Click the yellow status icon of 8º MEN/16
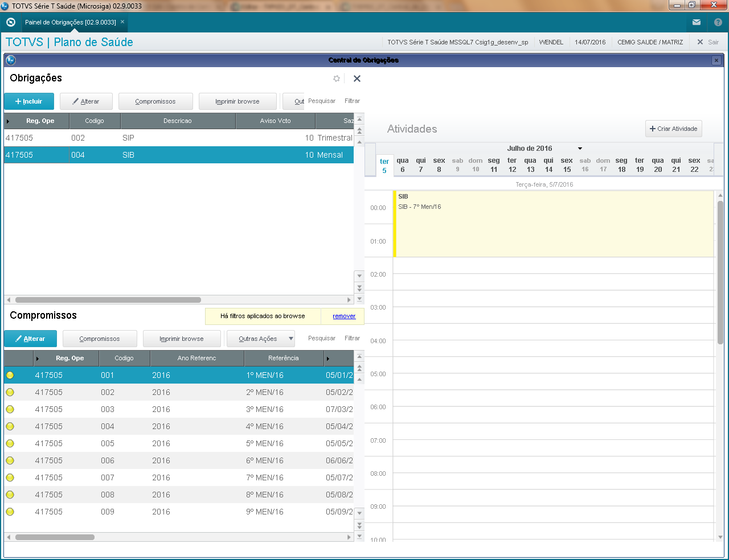Screen dimensions: 729x560 (x=10, y=495)
